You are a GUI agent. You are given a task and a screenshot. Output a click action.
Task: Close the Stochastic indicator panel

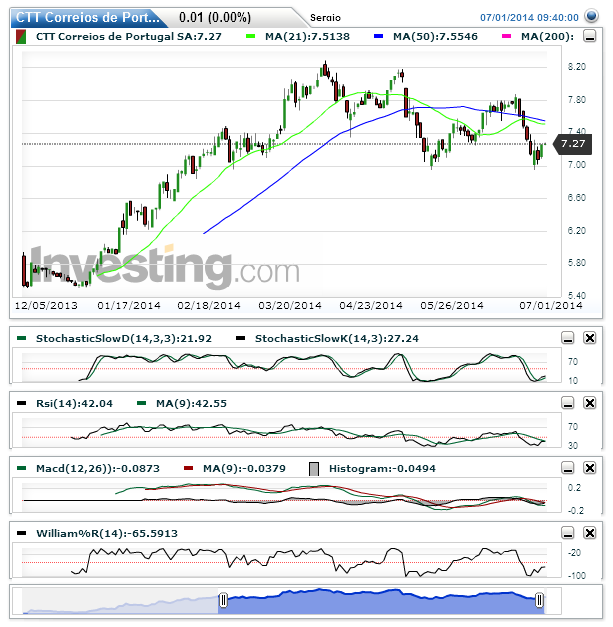pos(589,338)
